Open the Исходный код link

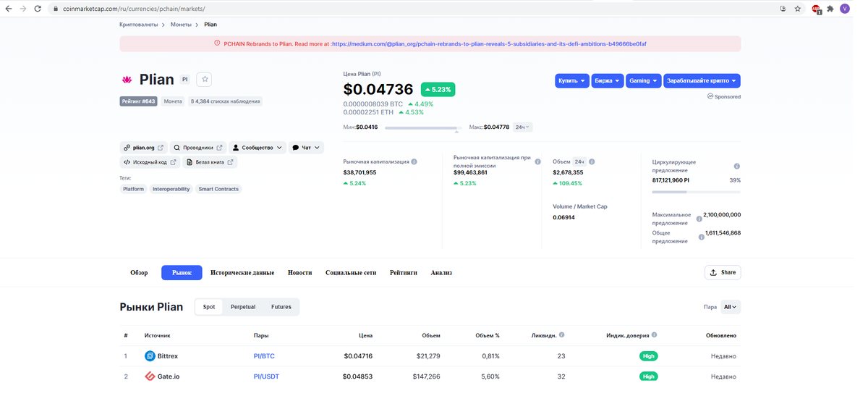pyautogui.click(x=150, y=162)
